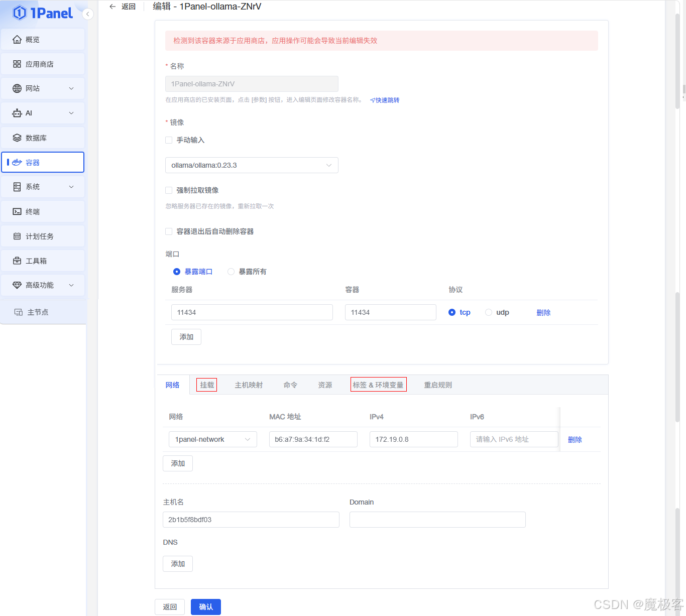Open the ollama/ollama:0.23.3 image dropdown
This screenshot has width=686, height=616.
click(252, 165)
